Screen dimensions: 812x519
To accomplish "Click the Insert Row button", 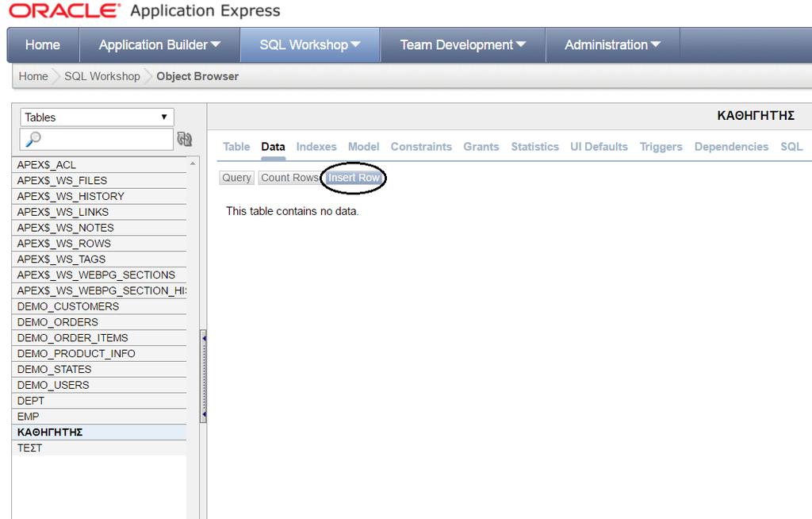I will click(x=354, y=178).
